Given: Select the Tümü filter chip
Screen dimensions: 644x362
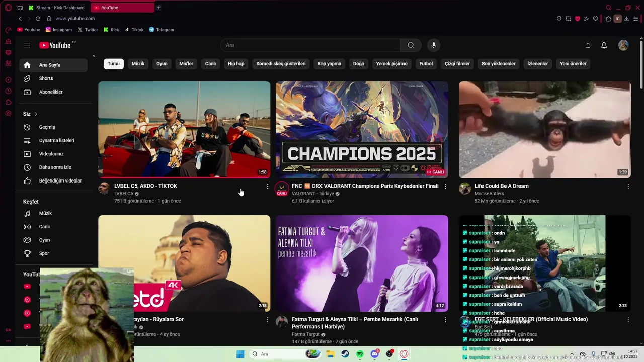Looking at the screenshot, I should tap(114, 64).
